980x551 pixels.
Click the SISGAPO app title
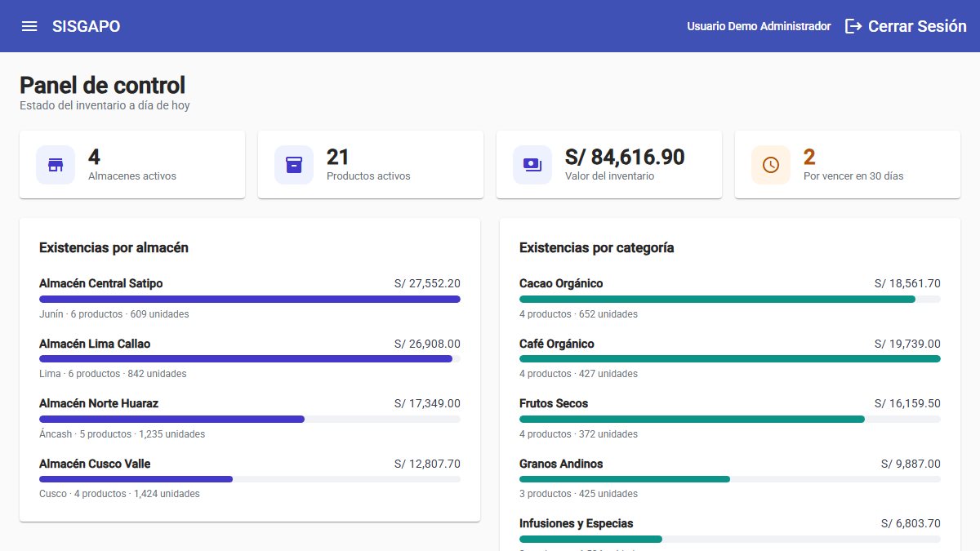[86, 26]
